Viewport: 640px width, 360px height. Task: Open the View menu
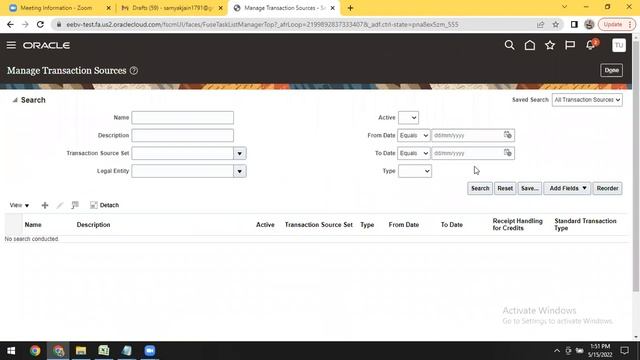tap(19, 205)
